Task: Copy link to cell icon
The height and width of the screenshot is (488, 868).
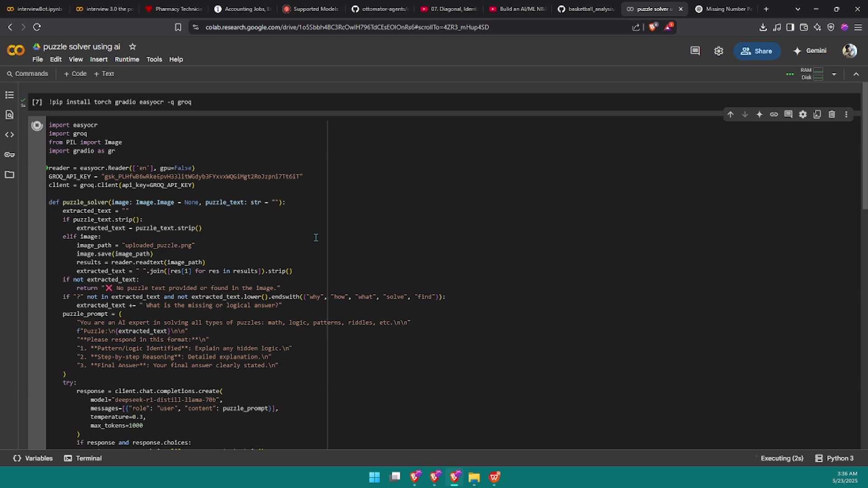Action: pyautogui.click(x=774, y=114)
